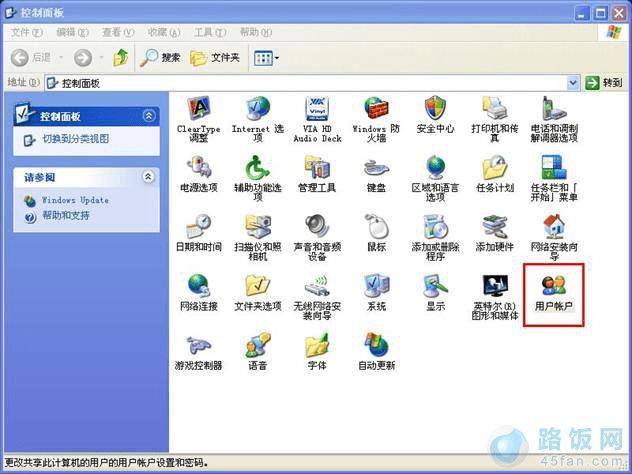Viewport: 632px width, 474px height.
Task: Click 切换到分类视图 link
Action: 75,139
